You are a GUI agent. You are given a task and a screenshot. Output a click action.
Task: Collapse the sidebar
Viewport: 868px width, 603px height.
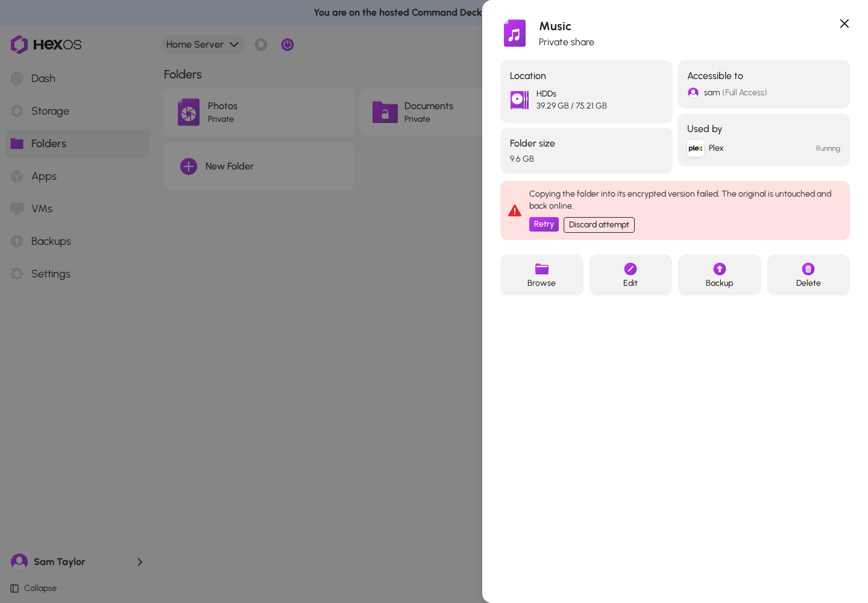(34, 589)
